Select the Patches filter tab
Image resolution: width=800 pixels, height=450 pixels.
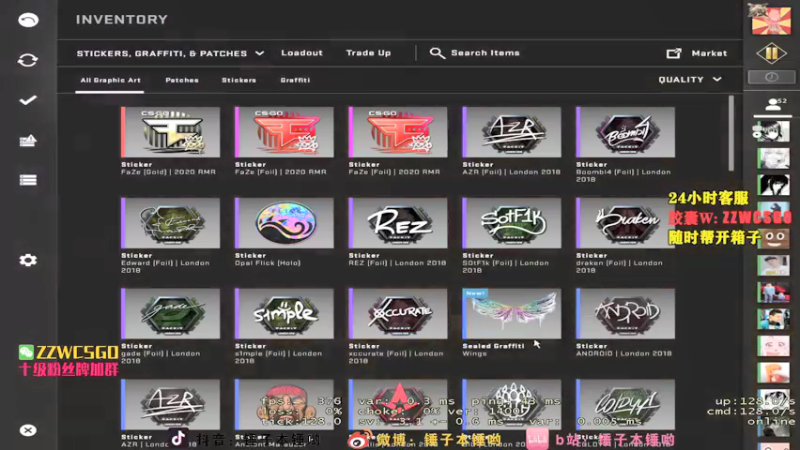(182, 80)
